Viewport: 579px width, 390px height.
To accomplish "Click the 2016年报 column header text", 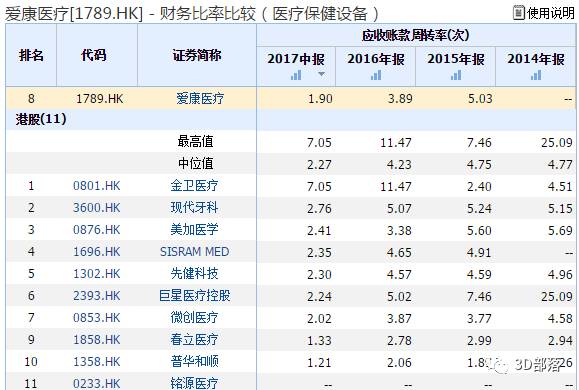I will pos(376,59).
